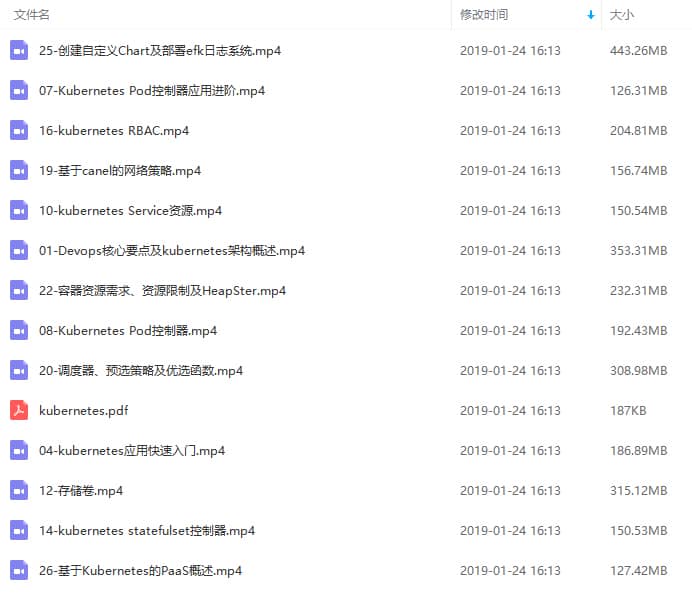This screenshot has height=600, width=692.
Task: Click the video icon beside 12-存储卷.mp4
Action: (x=19, y=491)
